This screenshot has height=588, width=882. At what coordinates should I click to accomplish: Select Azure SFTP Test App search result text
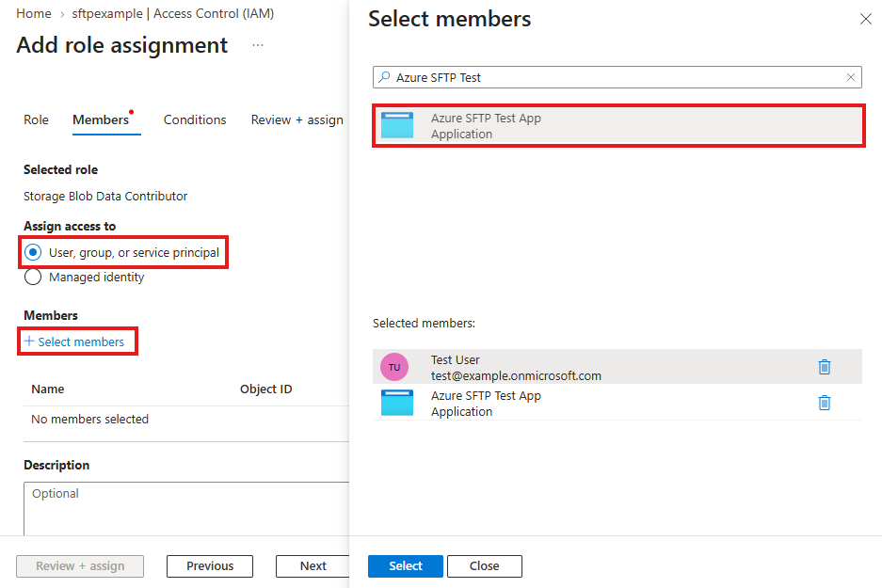tap(486, 118)
